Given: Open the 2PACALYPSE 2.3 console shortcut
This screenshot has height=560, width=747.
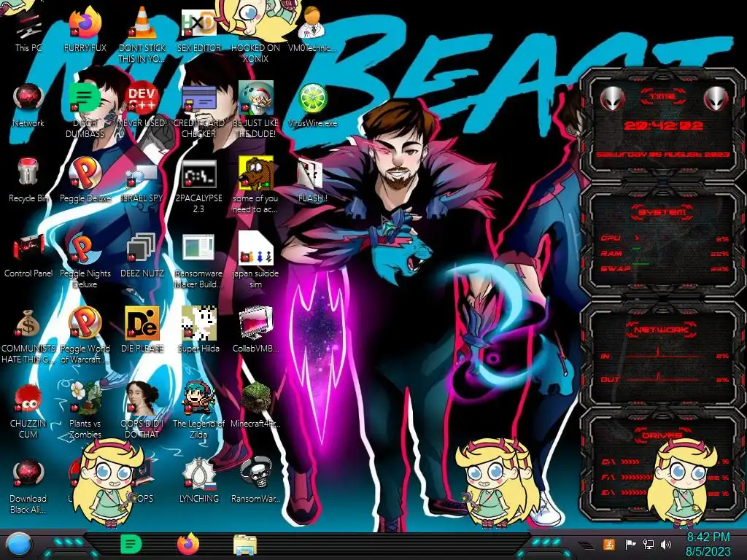Looking at the screenshot, I should (x=198, y=187).
